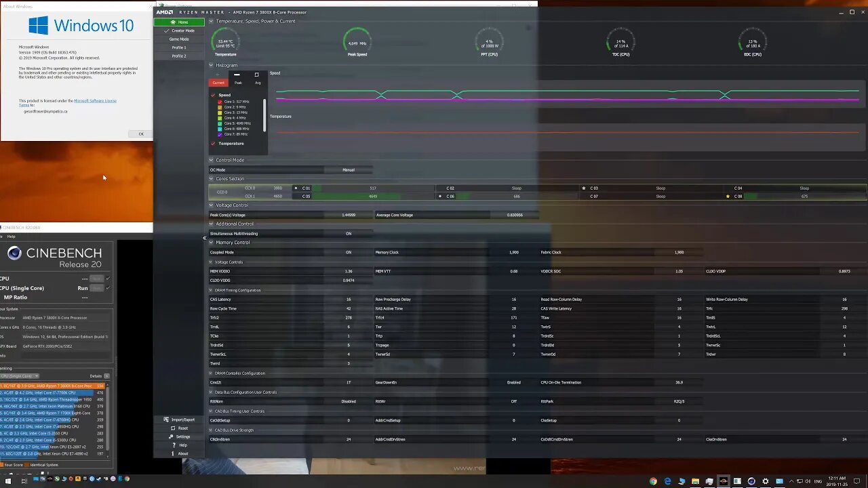Click the histogram core list scrollbar
868x488 pixels.
[264, 115]
